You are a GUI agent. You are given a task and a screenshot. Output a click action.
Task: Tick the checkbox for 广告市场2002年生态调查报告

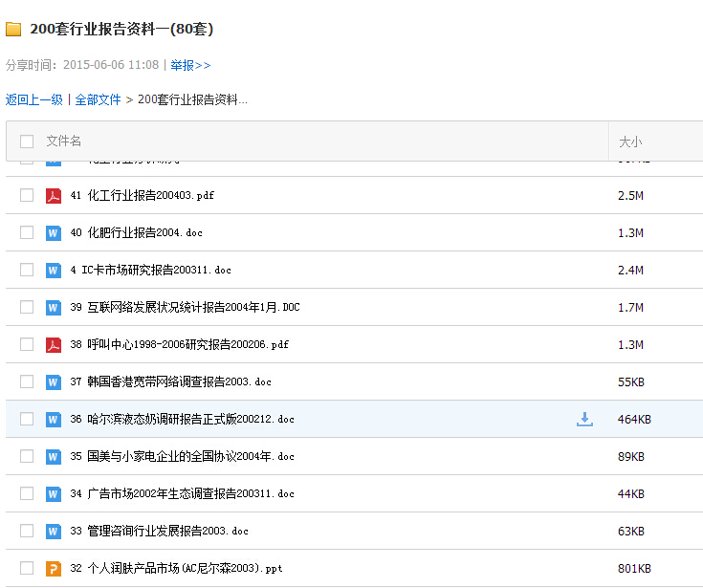click(x=27, y=493)
